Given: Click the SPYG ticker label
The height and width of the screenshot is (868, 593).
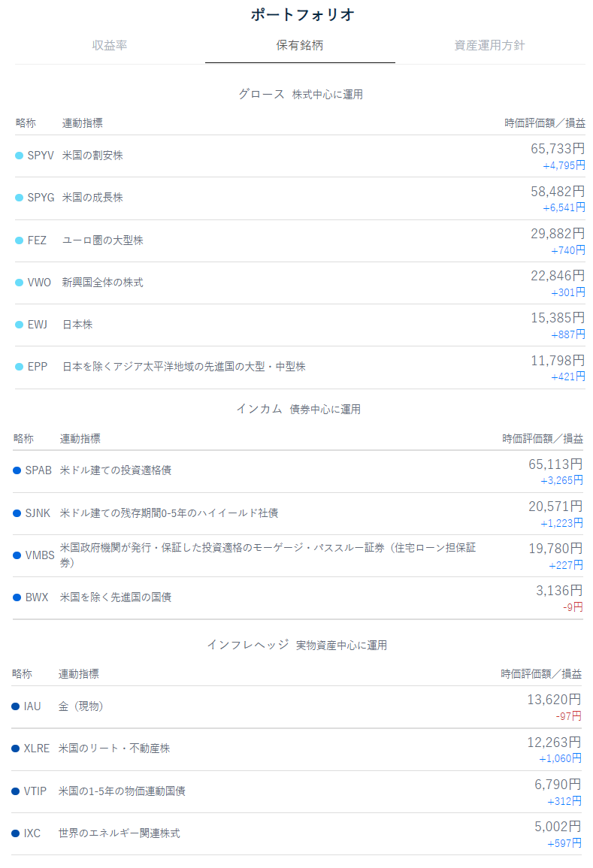Looking at the screenshot, I should coord(41,198).
